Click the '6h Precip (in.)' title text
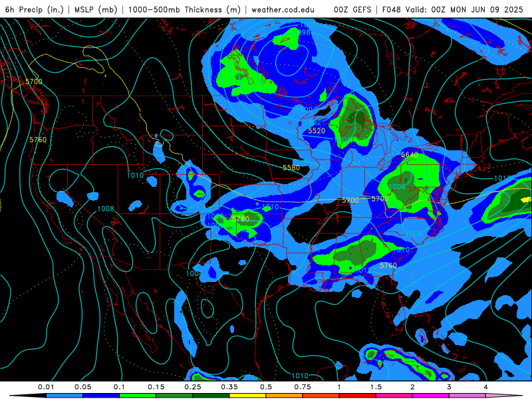 [x=35, y=9]
